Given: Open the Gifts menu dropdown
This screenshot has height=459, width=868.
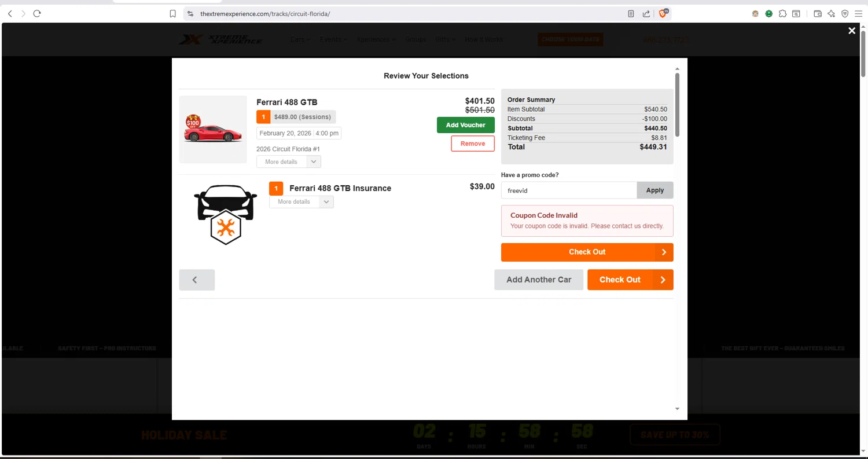Looking at the screenshot, I should [x=445, y=39].
